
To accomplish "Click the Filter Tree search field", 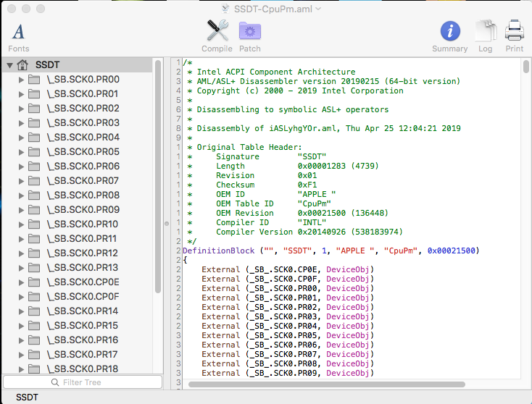I will (83, 382).
